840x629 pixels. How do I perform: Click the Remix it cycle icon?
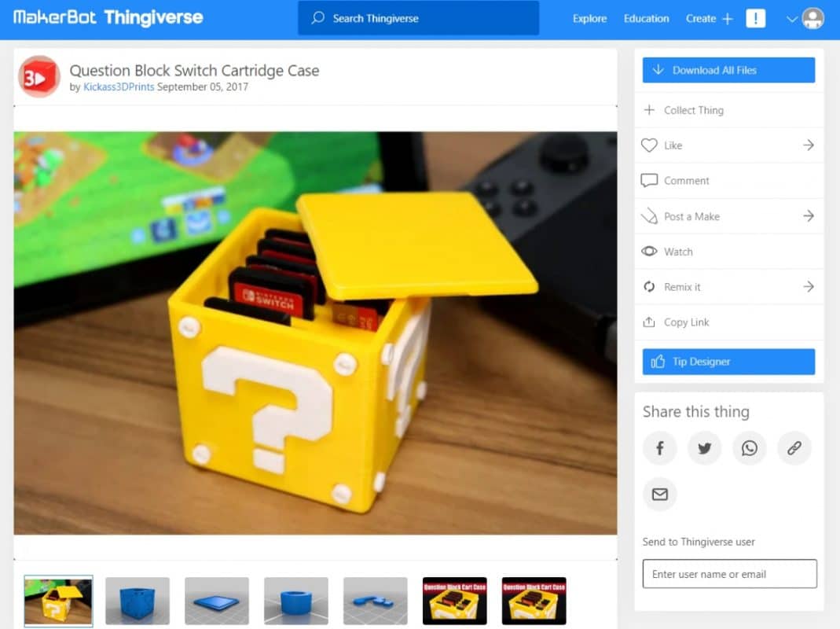tap(649, 287)
